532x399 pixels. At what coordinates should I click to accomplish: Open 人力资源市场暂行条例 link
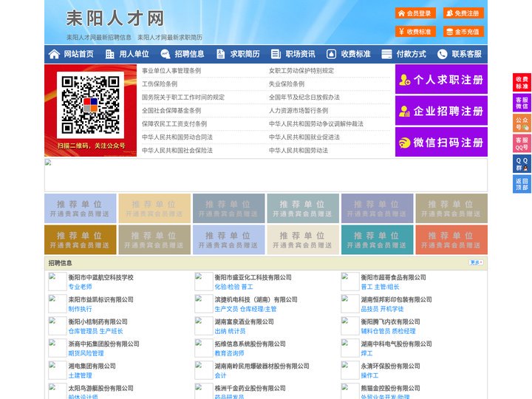point(299,110)
